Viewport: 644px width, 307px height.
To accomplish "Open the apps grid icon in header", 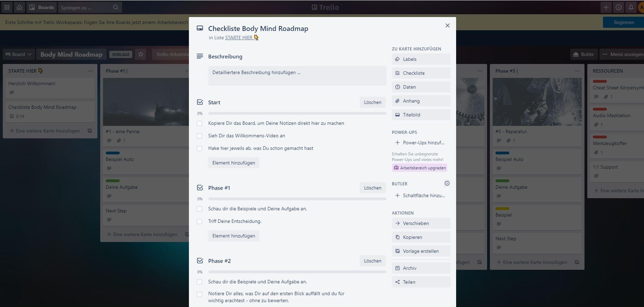I will [x=7, y=7].
